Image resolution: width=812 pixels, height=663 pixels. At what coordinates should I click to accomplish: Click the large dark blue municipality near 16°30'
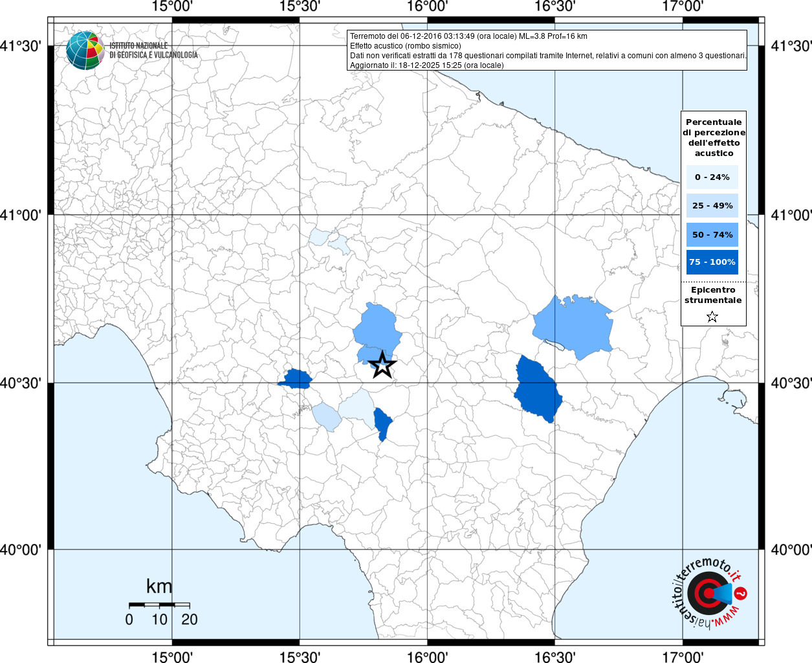pyautogui.click(x=538, y=390)
